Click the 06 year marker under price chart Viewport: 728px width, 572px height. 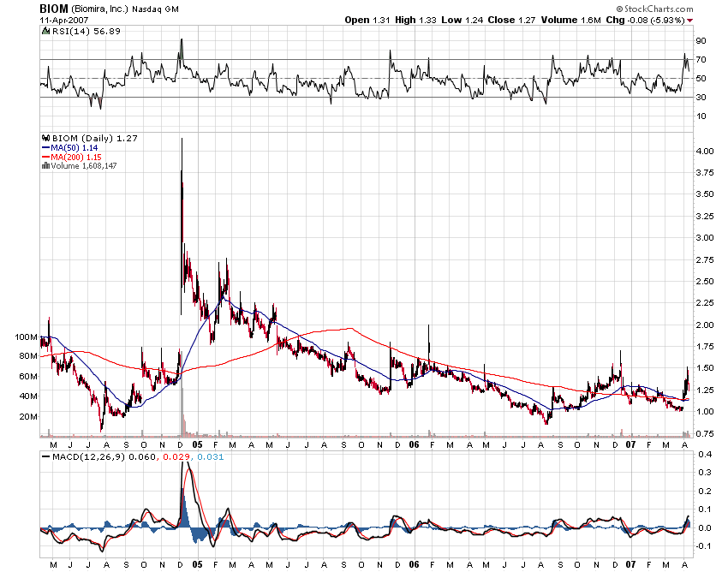(415, 444)
